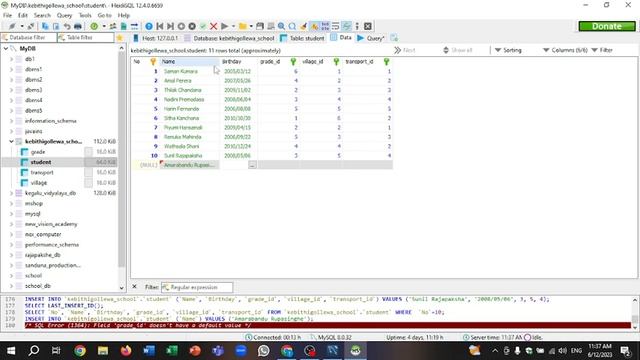Click the Show all button

(458, 50)
